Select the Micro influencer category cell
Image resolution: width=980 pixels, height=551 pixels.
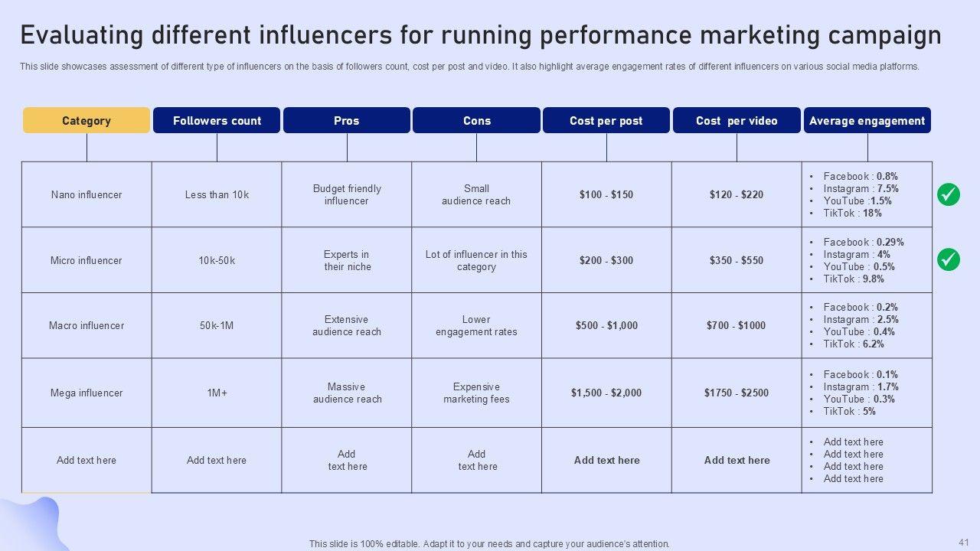[x=87, y=260]
